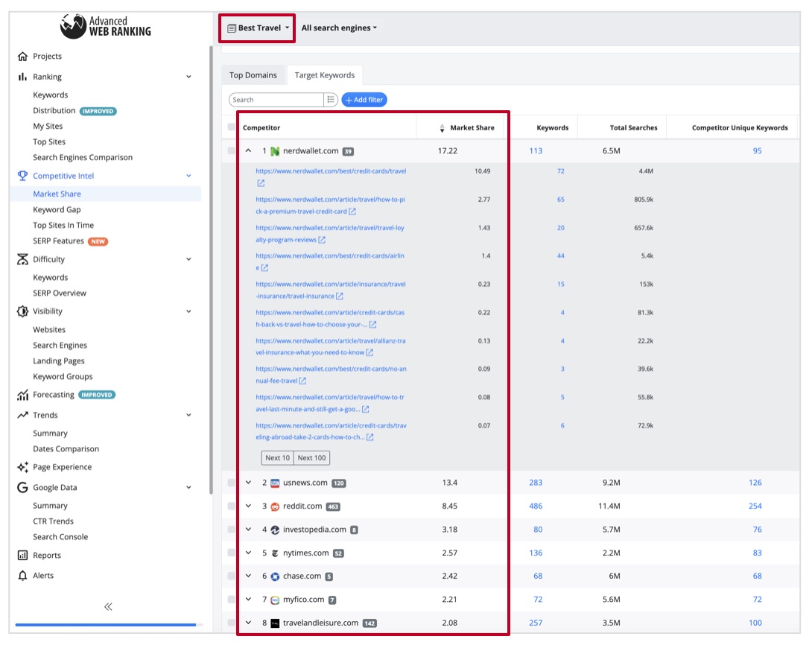Expand the reddit.com row

(x=249, y=506)
